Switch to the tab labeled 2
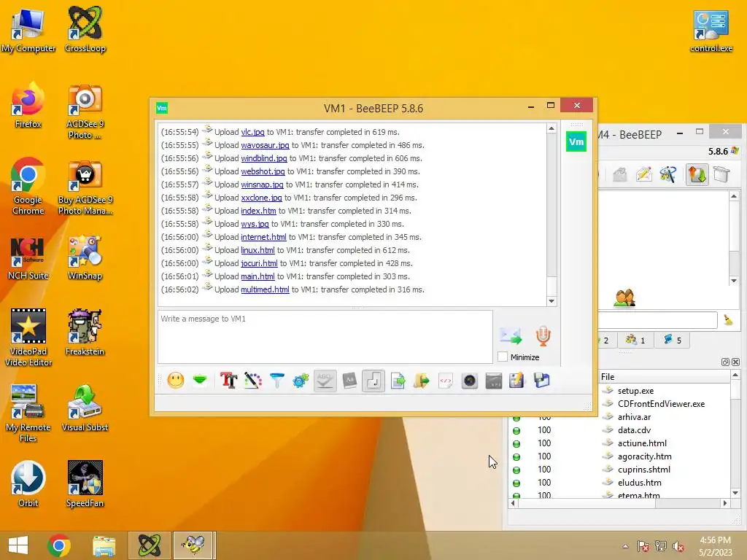The height and width of the screenshot is (560, 747). click(x=606, y=340)
